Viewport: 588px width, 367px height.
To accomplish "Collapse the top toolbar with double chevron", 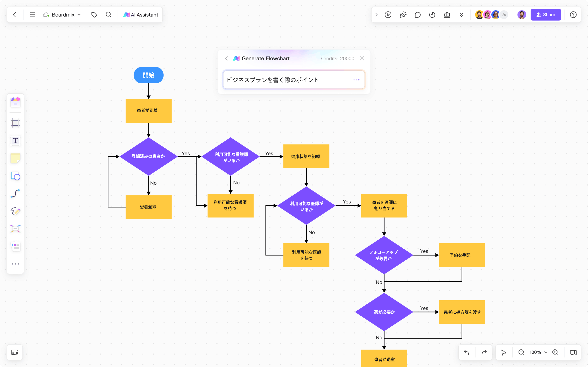I will click(x=461, y=14).
